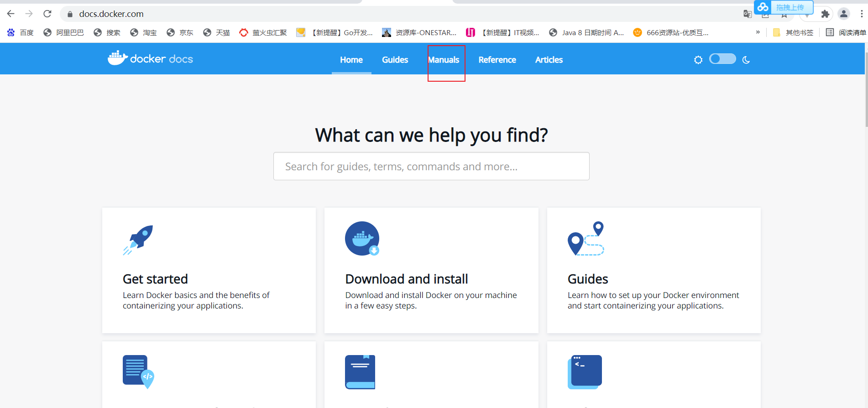
Task: Open the 阅读清单 reading list
Action: (x=846, y=32)
